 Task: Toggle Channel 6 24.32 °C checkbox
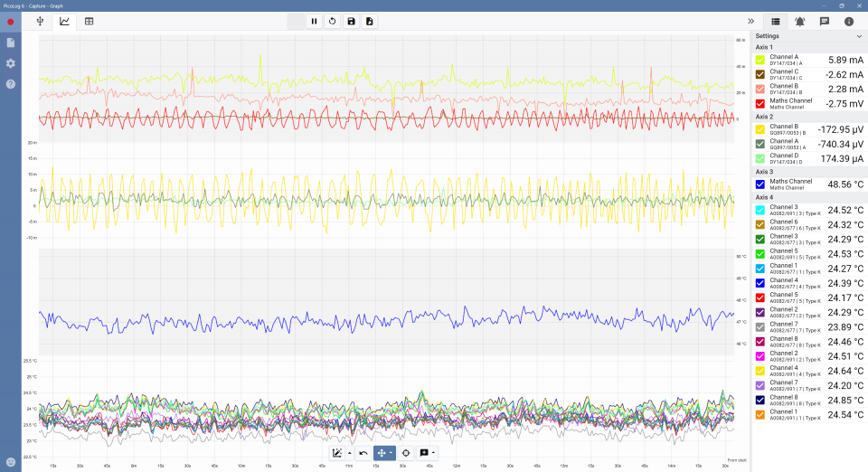760,224
